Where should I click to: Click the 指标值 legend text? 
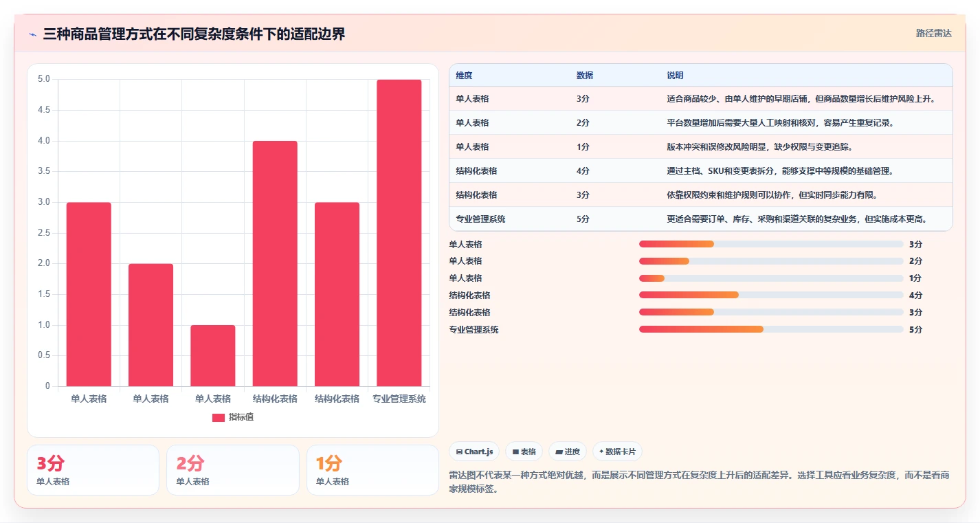pyautogui.click(x=241, y=417)
